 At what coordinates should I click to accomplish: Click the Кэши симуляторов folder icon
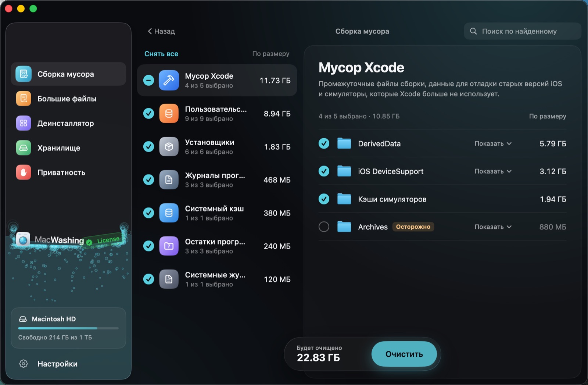(344, 199)
